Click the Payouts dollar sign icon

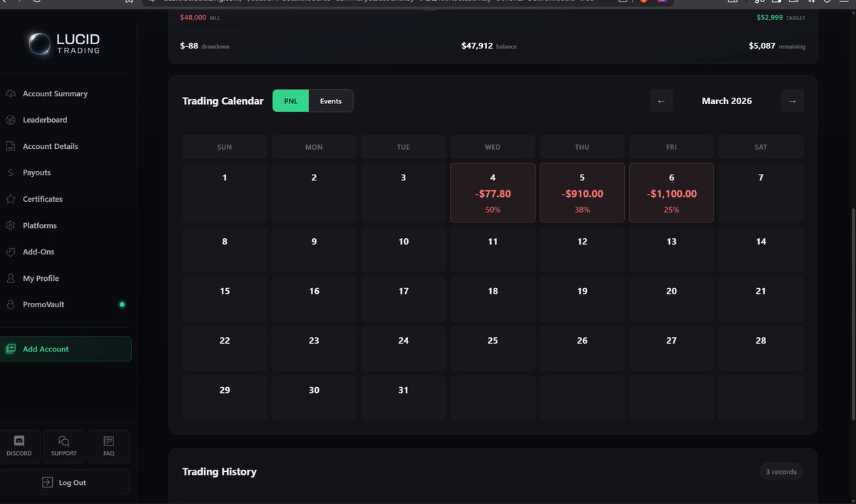(x=10, y=173)
